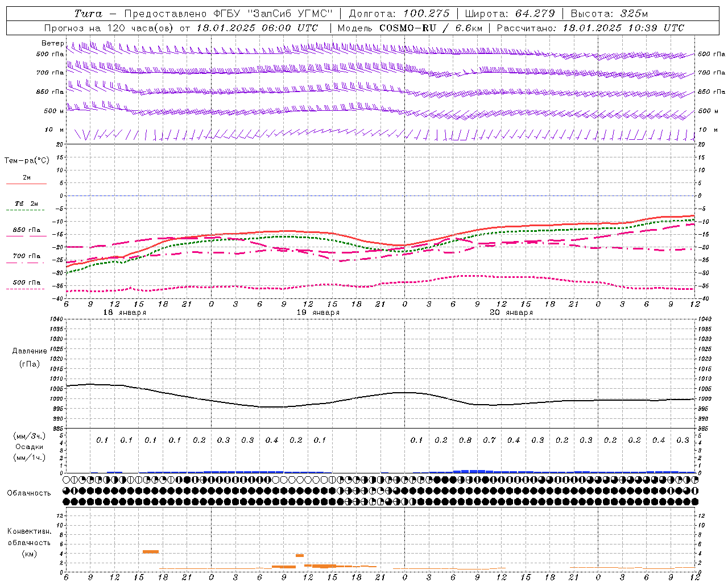Click the "19 января" date label

tap(318, 313)
